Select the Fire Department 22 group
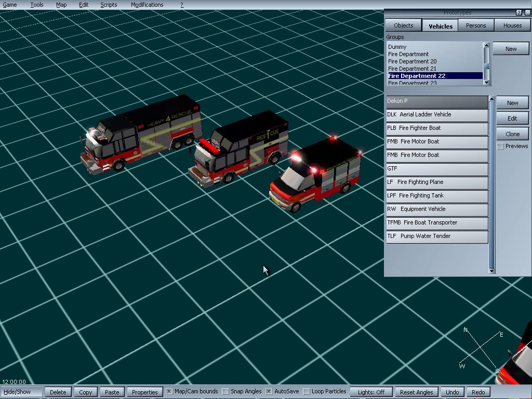 (435, 76)
